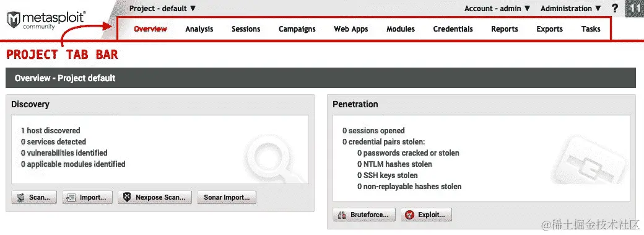Open the notification counter badge
Screen dimensions: 644x235
click(635, 8)
